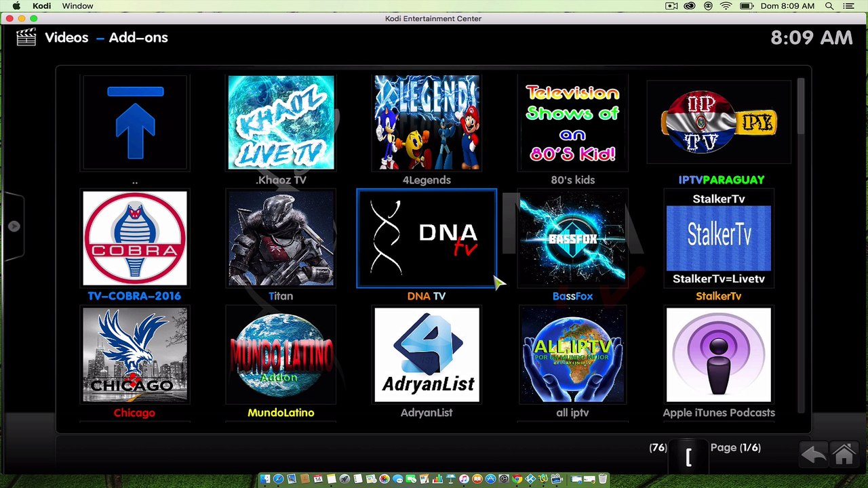Click the Wi-Fi status icon
The image size is (868, 488).
726,6
